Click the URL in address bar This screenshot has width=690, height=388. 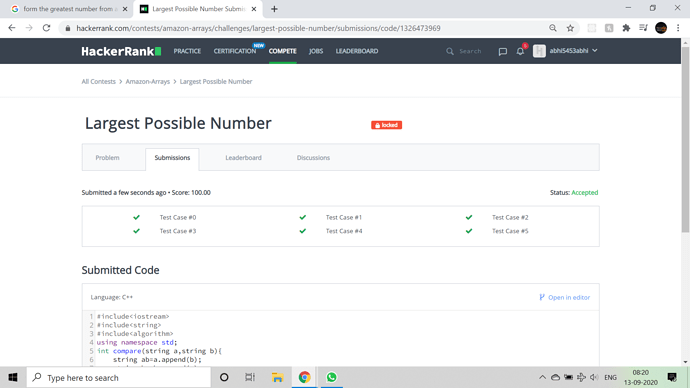[258, 28]
